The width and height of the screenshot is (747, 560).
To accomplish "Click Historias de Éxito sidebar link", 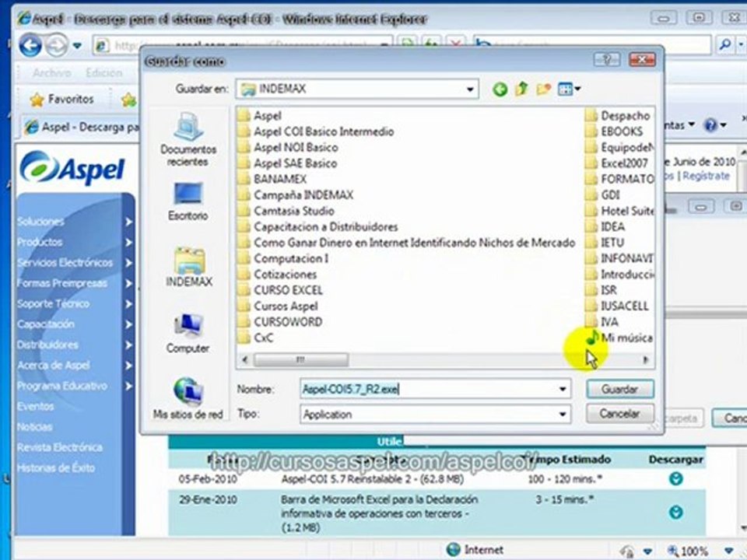I will tap(56, 467).
